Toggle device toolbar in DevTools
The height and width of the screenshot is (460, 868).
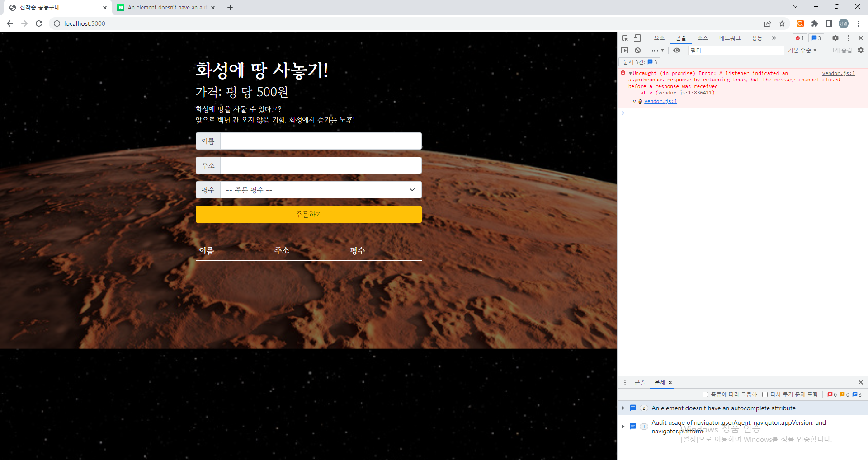pos(637,38)
